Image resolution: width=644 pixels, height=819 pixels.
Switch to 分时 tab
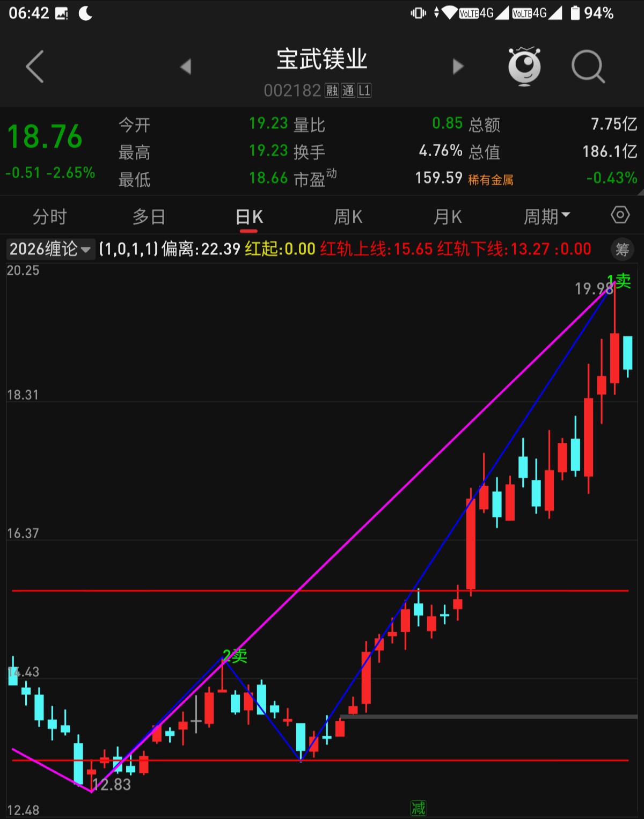coord(49,217)
